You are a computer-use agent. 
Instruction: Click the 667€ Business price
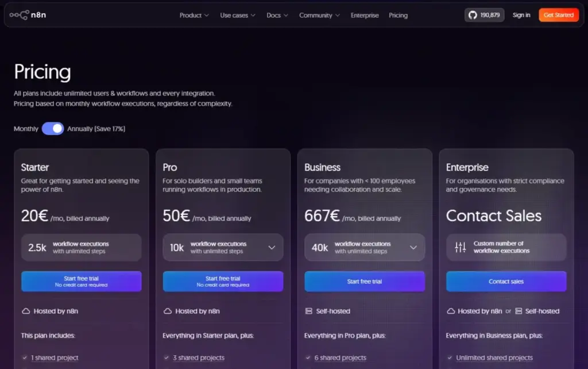pyautogui.click(x=322, y=216)
